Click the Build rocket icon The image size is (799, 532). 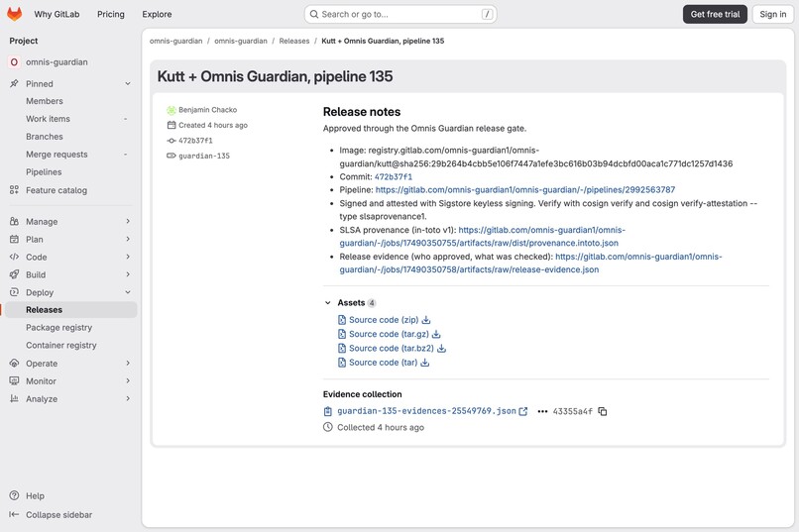[14, 274]
